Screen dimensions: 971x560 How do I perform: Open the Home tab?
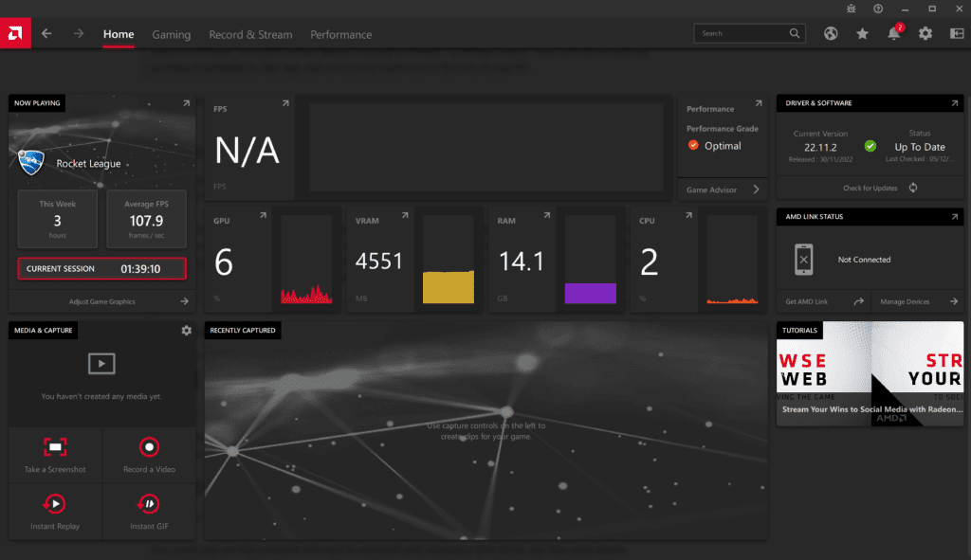(x=119, y=35)
